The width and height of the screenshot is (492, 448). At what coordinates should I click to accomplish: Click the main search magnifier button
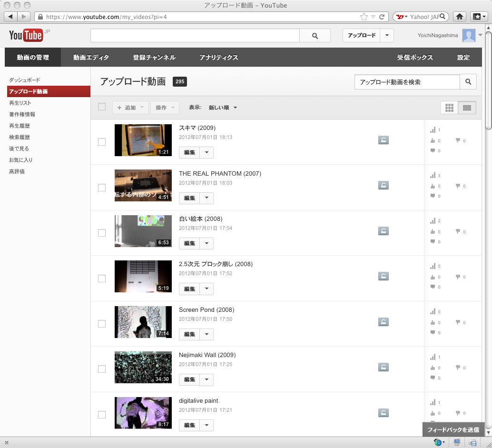[315, 36]
